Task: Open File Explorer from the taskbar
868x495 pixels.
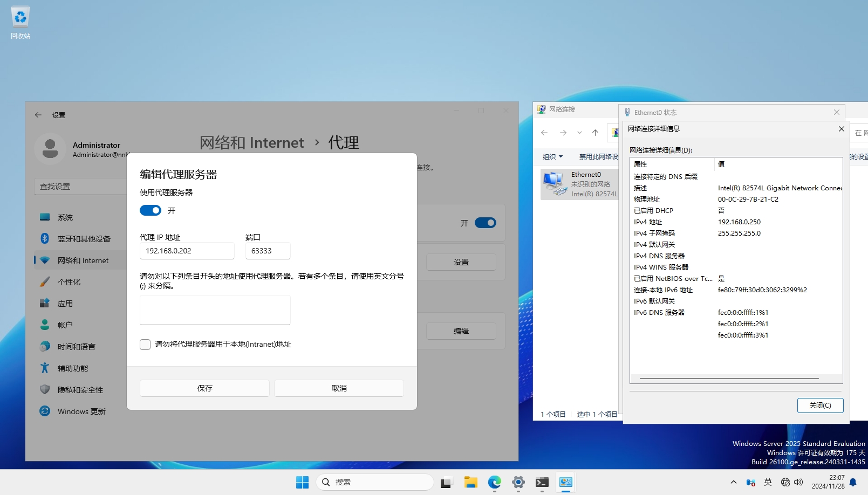Action: [470, 482]
